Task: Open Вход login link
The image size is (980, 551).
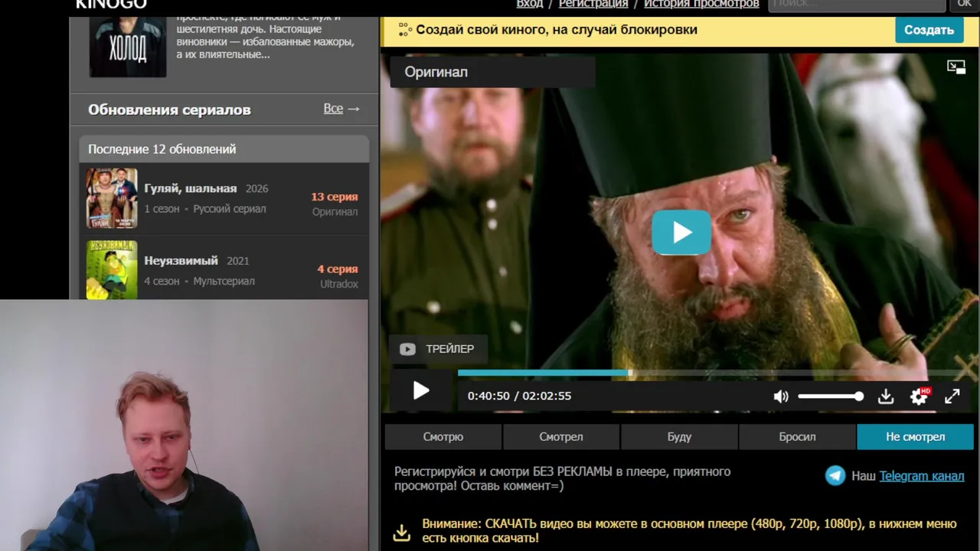Action: [530, 4]
